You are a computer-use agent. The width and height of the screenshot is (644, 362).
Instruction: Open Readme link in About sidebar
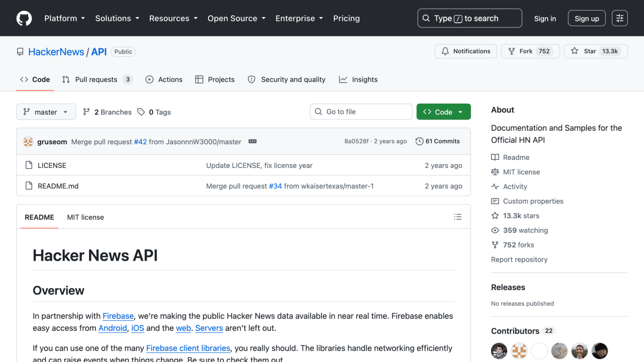pos(510,157)
